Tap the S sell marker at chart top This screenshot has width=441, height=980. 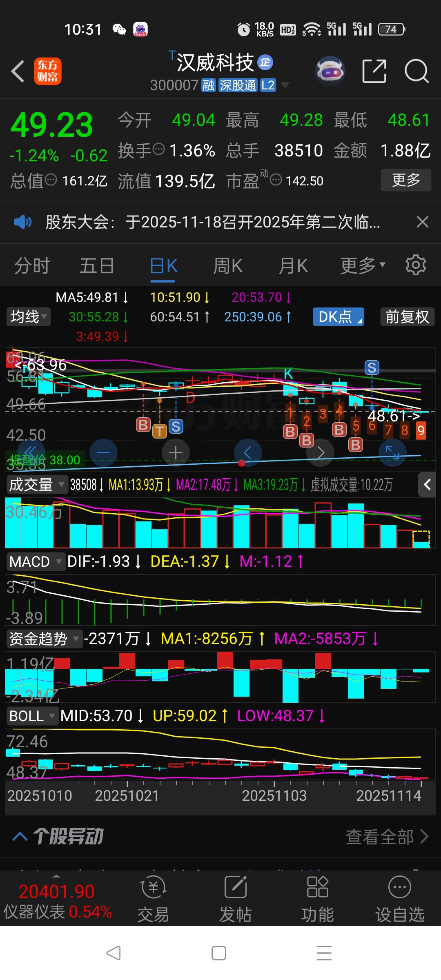(x=372, y=367)
